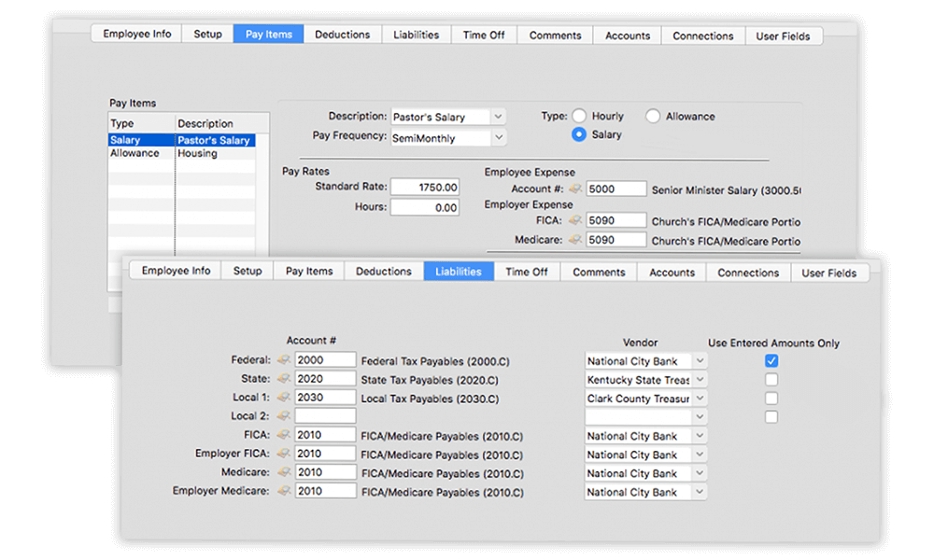Click the Local 1 account number field 2030
The image size is (934, 560).
[x=325, y=397]
